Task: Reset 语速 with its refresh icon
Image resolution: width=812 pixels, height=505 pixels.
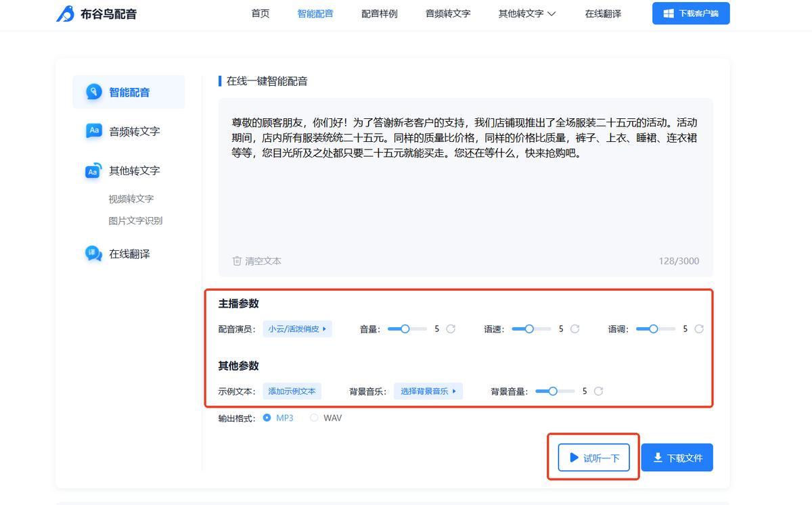Action: [575, 329]
